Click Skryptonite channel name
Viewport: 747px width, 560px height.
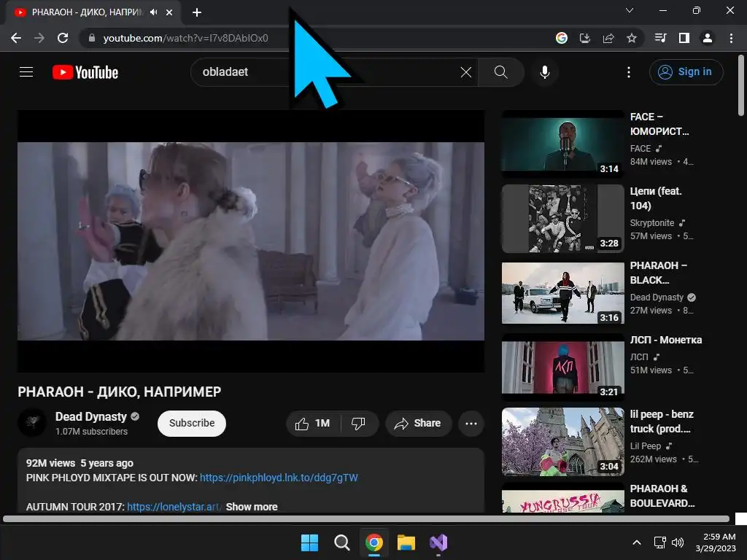coord(651,223)
